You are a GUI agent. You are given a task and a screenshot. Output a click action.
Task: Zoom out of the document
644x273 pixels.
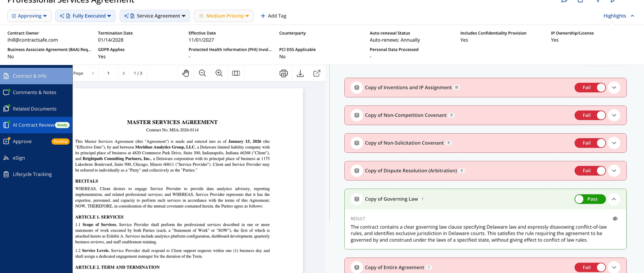[x=202, y=73]
